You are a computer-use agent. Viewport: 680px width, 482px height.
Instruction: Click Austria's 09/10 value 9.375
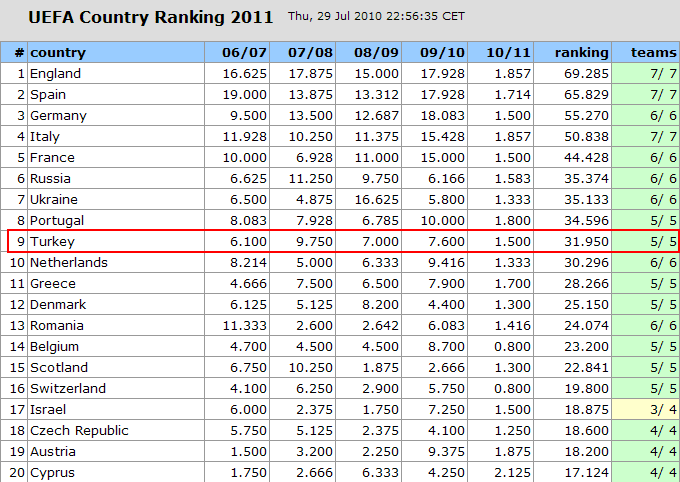coord(446,452)
